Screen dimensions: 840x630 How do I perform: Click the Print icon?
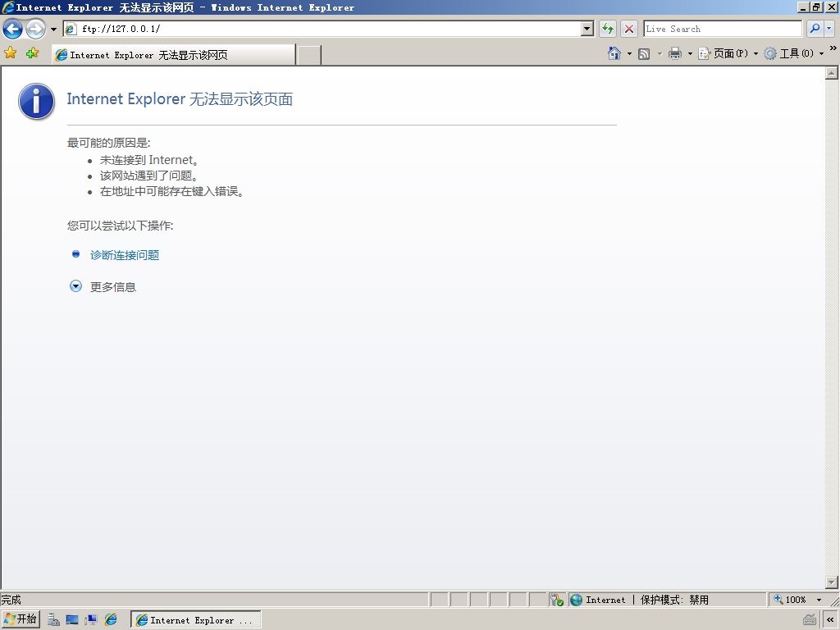pyautogui.click(x=675, y=53)
